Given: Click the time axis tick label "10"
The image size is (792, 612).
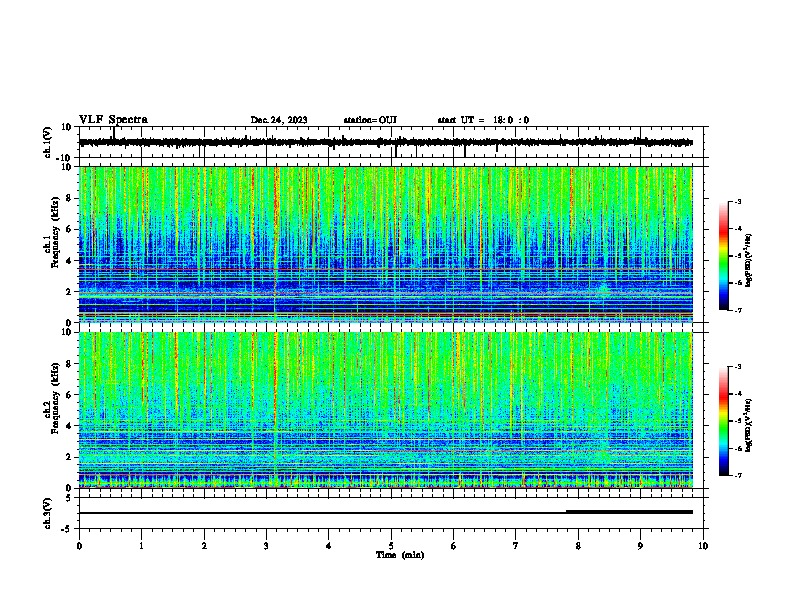Looking at the screenshot, I should point(703,546).
